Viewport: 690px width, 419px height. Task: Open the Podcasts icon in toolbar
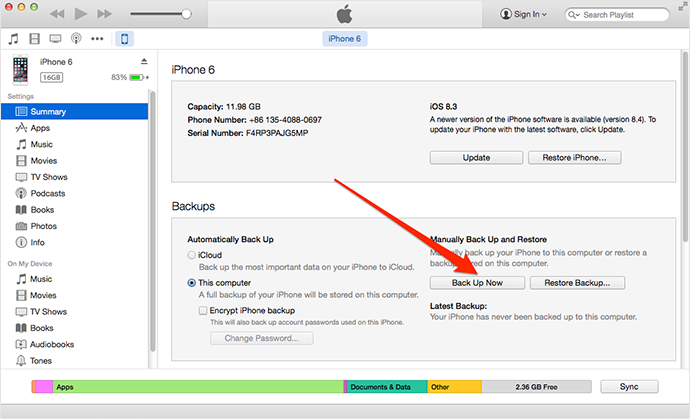coord(76,39)
